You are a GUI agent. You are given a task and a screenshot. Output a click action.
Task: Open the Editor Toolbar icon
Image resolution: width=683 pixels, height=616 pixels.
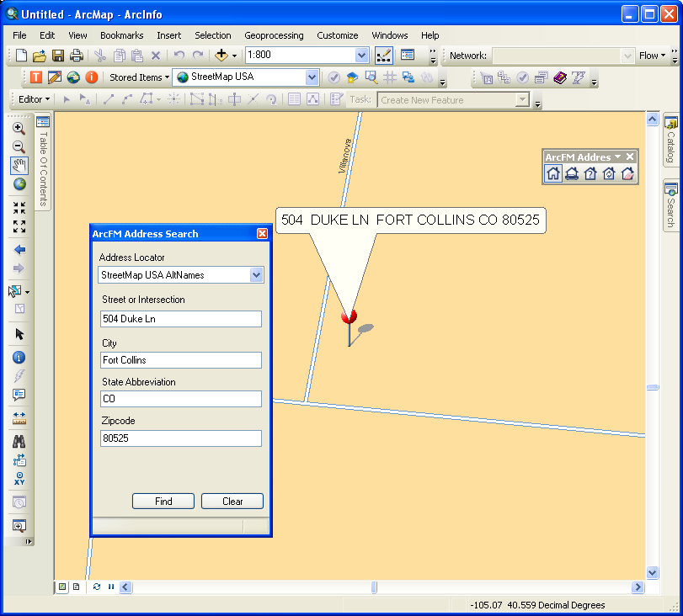[384, 56]
